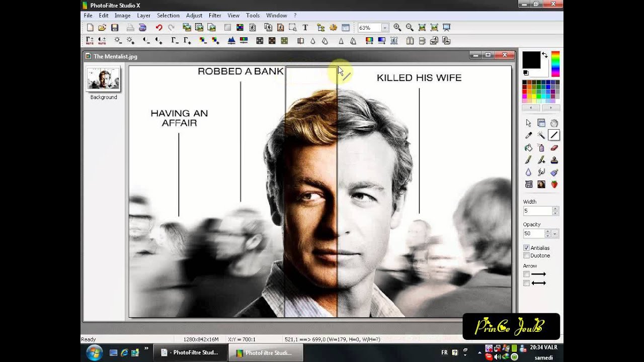
Task: Select the Clone stamp tool
Action: (554, 160)
